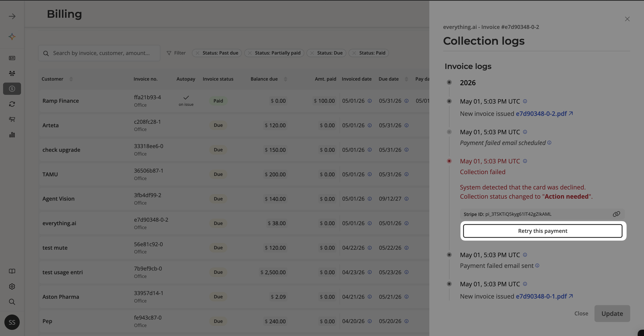Open e7d90348-0-2.pdf invoice link
The image size is (644, 336).
coord(544,113)
